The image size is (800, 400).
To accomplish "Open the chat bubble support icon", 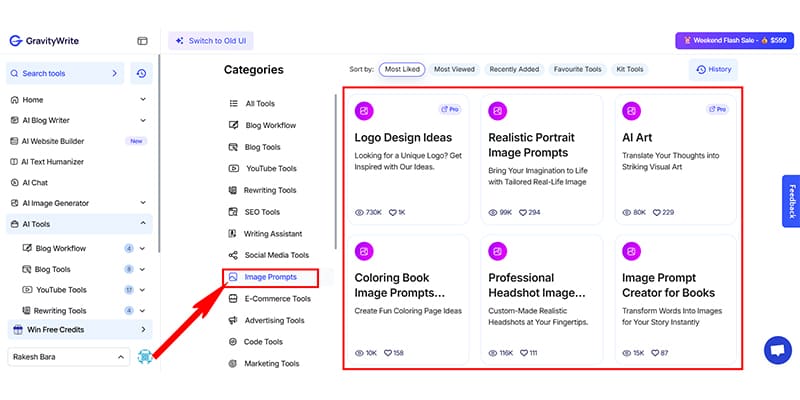I will click(776, 350).
